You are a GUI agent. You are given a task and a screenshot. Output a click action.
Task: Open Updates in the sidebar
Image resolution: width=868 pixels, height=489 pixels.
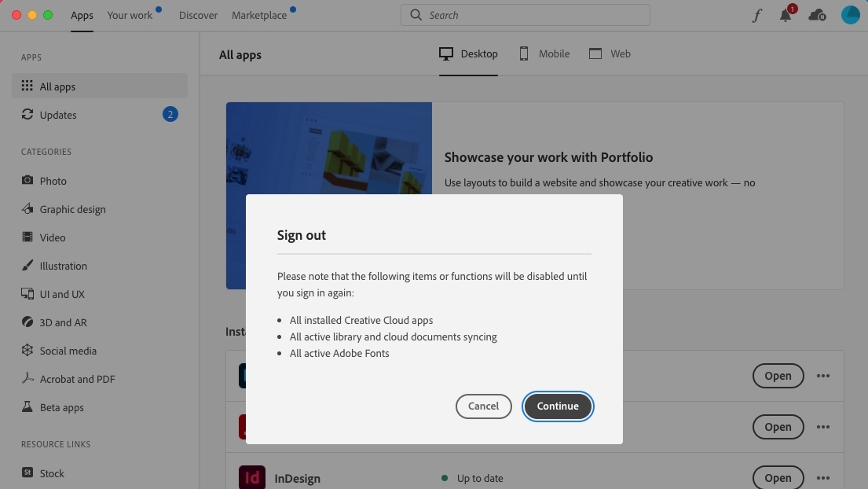tap(58, 115)
